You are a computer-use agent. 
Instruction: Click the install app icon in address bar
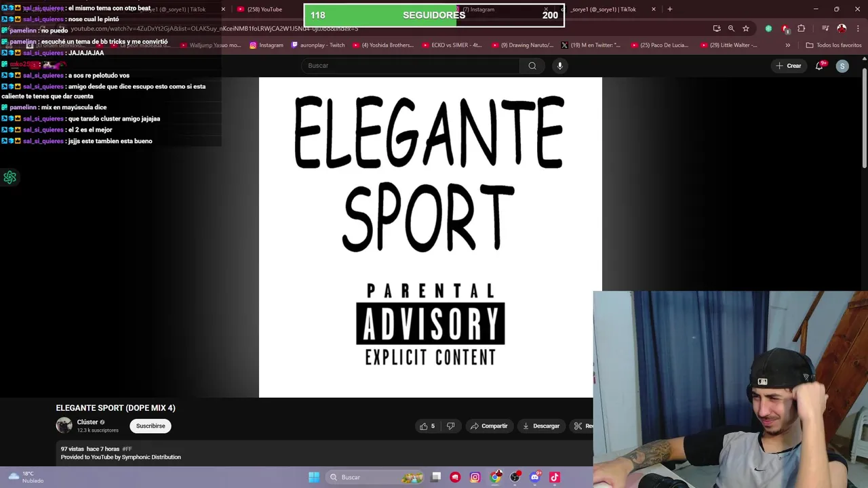[x=717, y=28]
